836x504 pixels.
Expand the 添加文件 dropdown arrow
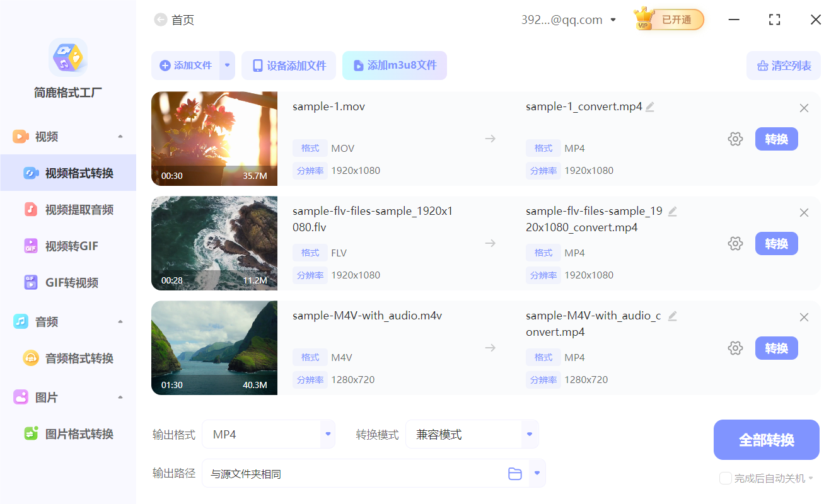point(227,66)
